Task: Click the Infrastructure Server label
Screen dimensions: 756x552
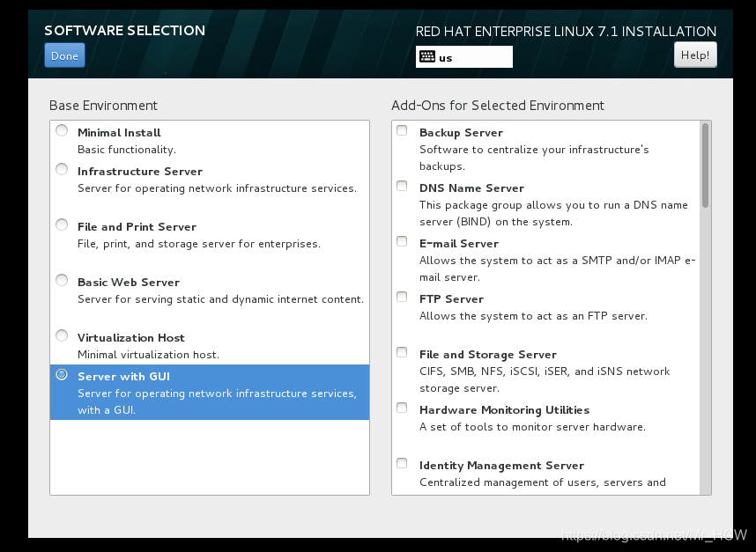Action: pos(140,171)
